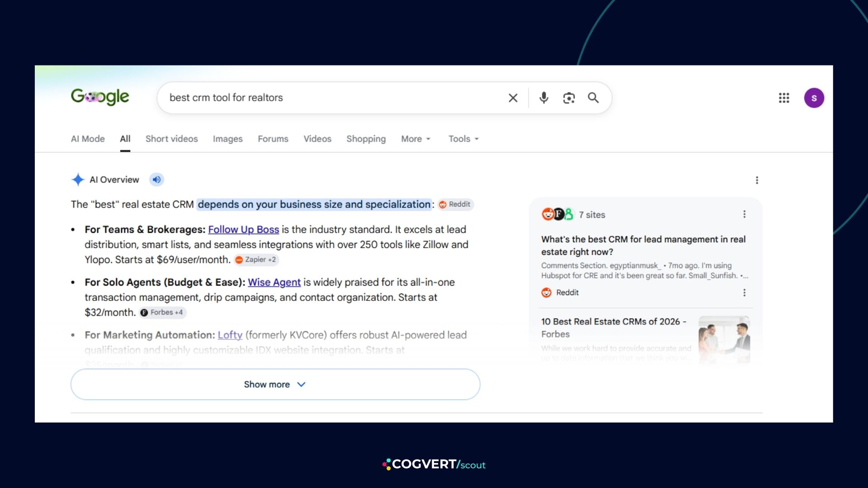Open the Follow Up Boss link
The height and width of the screenshot is (488, 868).
[244, 230]
